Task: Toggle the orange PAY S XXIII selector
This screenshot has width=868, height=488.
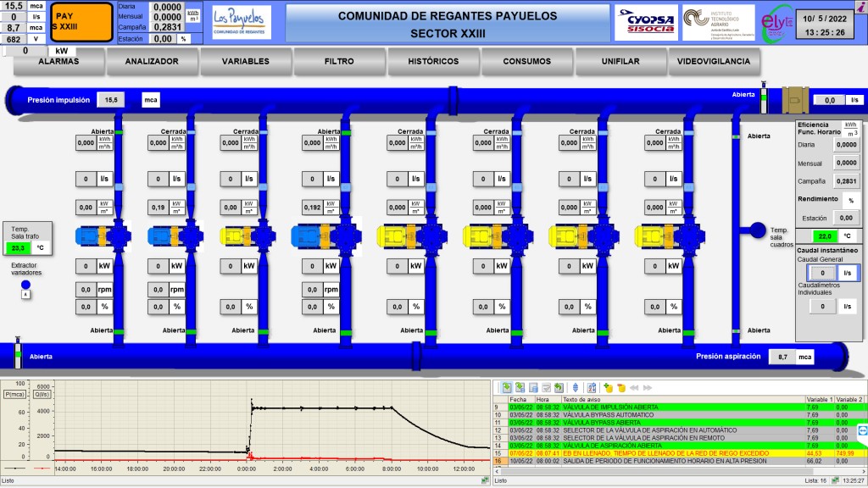Action: coord(81,22)
